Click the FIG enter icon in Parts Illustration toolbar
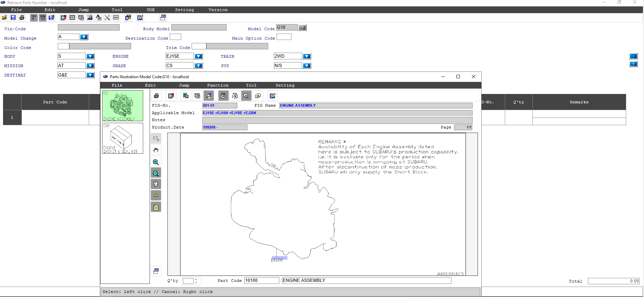This screenshot has width=644, height=297. coord(197,96)
